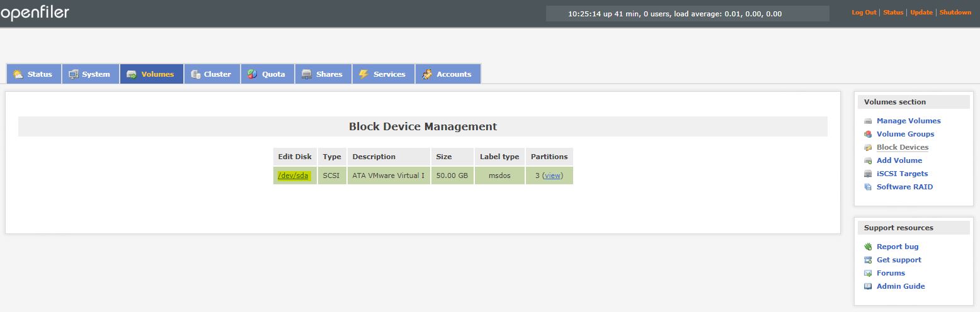Click the Shutdown link in header
The width and height of the screenshot is (980, 312).
coord(955,13)
